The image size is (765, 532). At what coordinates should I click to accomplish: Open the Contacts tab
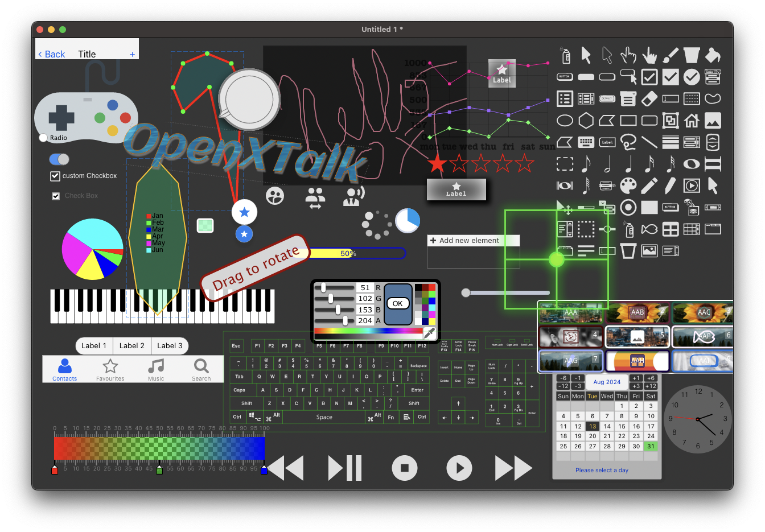[65, 370]
